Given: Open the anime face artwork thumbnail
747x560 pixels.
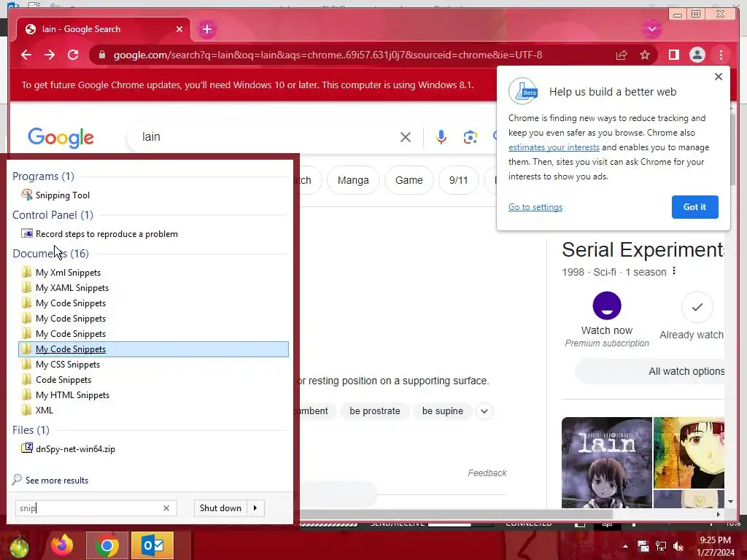Looking at the screenshot, I should (689, 453).
